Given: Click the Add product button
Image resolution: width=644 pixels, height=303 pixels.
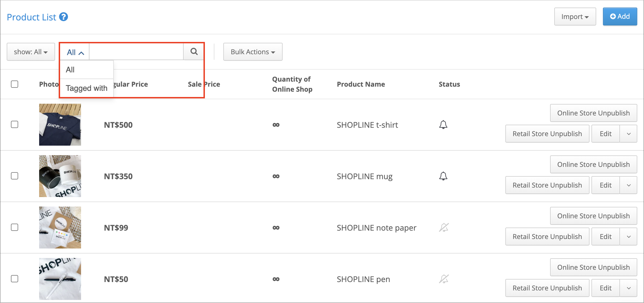Looking at the screenshot, I should [620, 16].
